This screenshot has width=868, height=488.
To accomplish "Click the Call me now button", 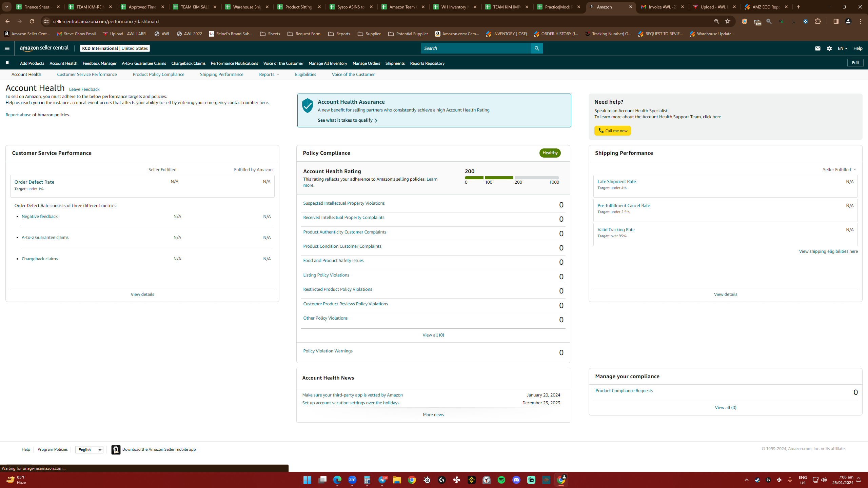I will (x=612, y=131).
